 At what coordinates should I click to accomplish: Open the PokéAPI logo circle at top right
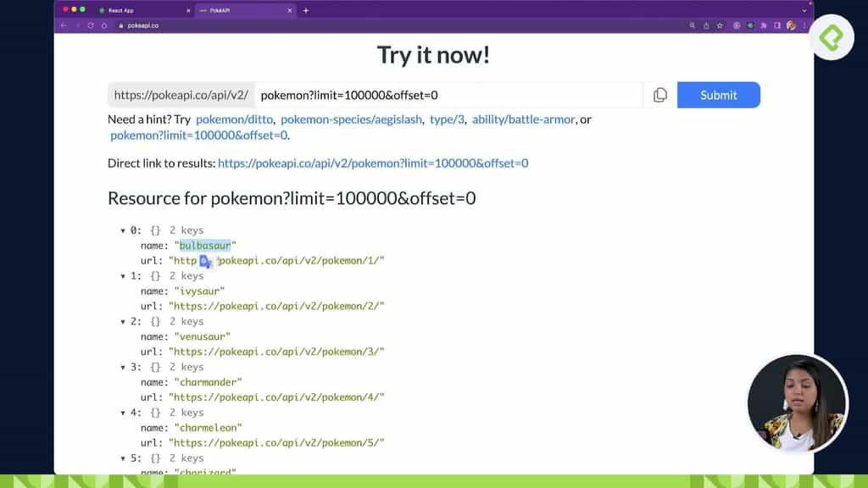click(832, 37)
